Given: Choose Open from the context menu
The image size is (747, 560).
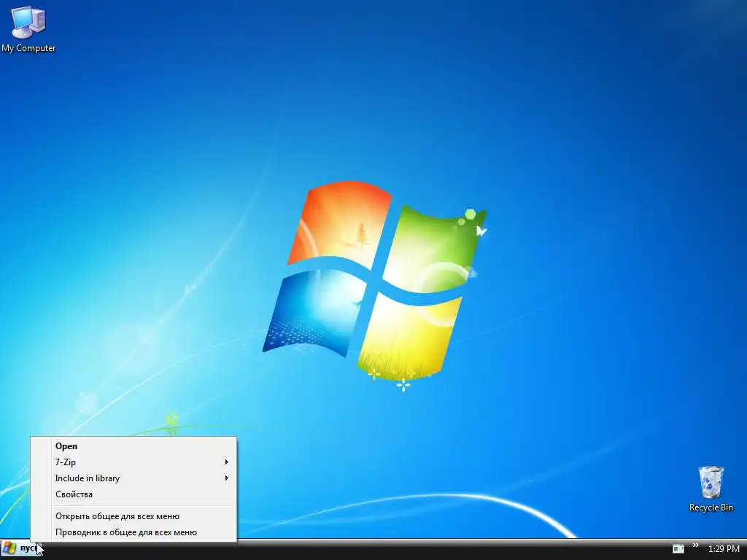Looking at the screenshot, I should tap(134, 446).
